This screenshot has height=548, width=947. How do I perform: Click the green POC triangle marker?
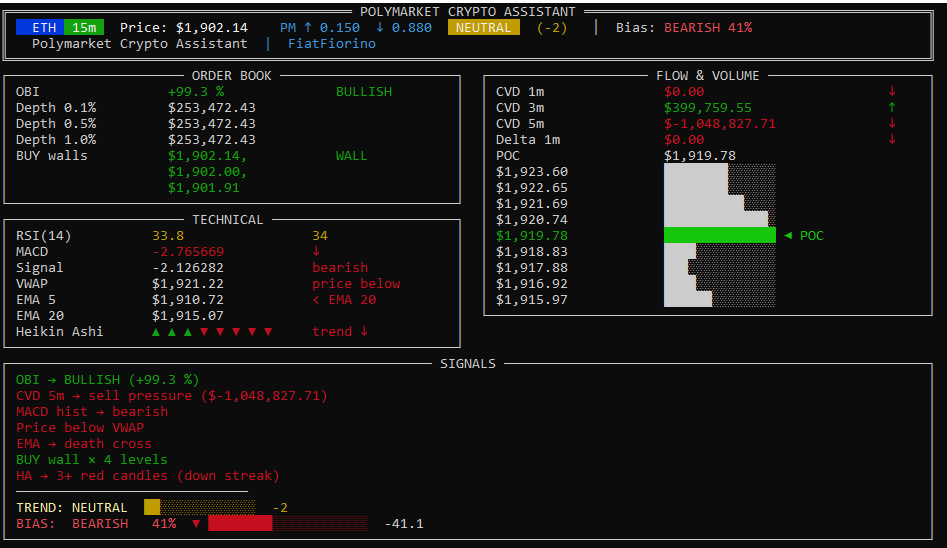788,236
